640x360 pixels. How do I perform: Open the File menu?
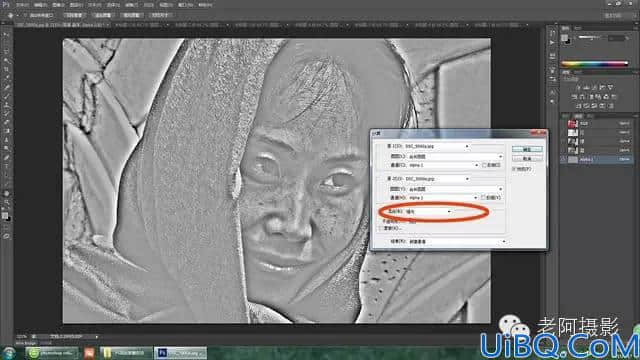pos(22,5)
